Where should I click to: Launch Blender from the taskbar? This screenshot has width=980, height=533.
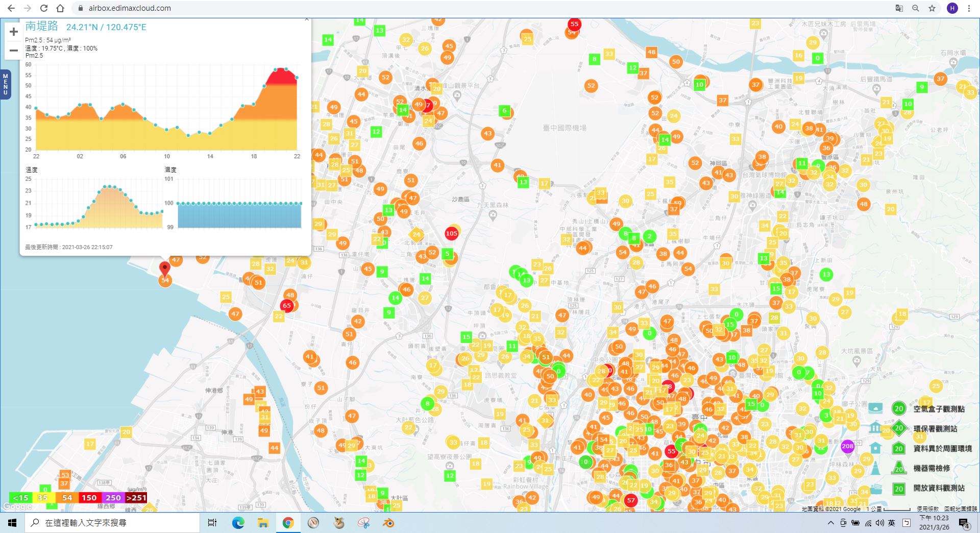389,523
